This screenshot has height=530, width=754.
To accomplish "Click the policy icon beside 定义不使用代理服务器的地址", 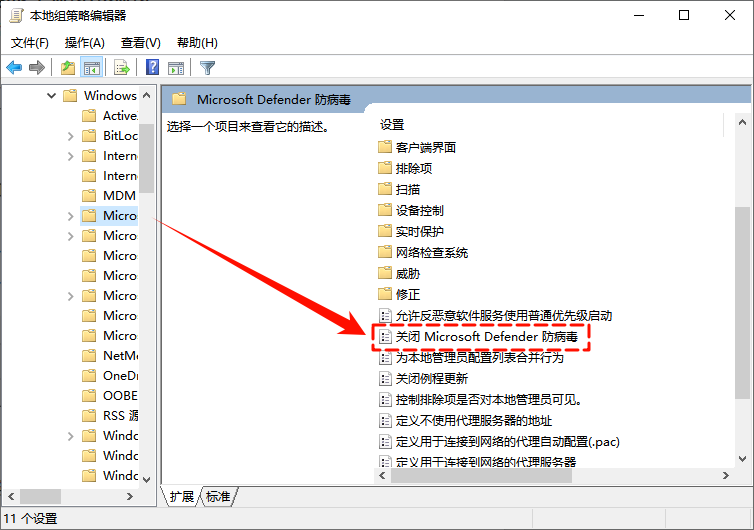I will click(x=385, y=421).
